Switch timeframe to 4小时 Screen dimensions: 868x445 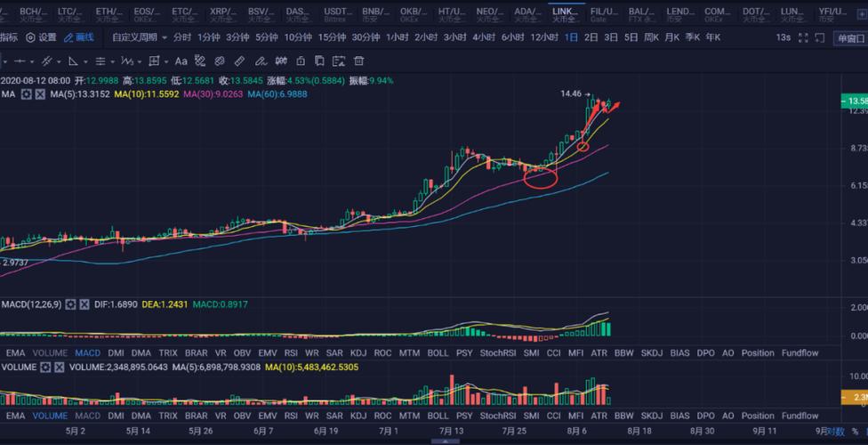[x=483, y=37]
